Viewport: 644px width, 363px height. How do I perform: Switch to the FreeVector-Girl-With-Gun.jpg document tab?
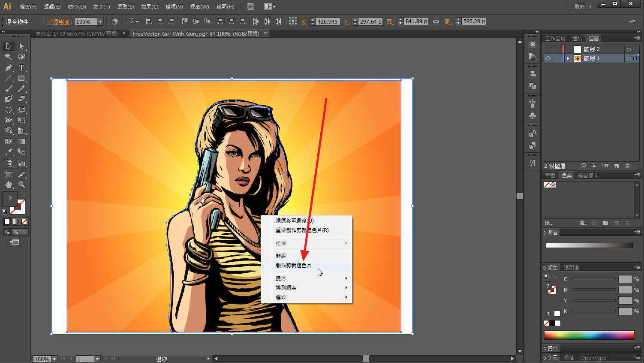click(x=196, y=33)
